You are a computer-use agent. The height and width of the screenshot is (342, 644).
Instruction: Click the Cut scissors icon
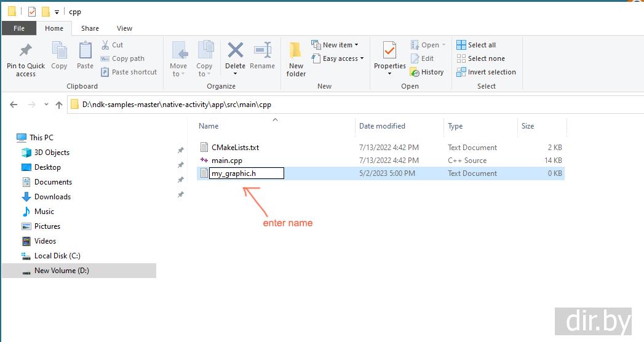105,45
